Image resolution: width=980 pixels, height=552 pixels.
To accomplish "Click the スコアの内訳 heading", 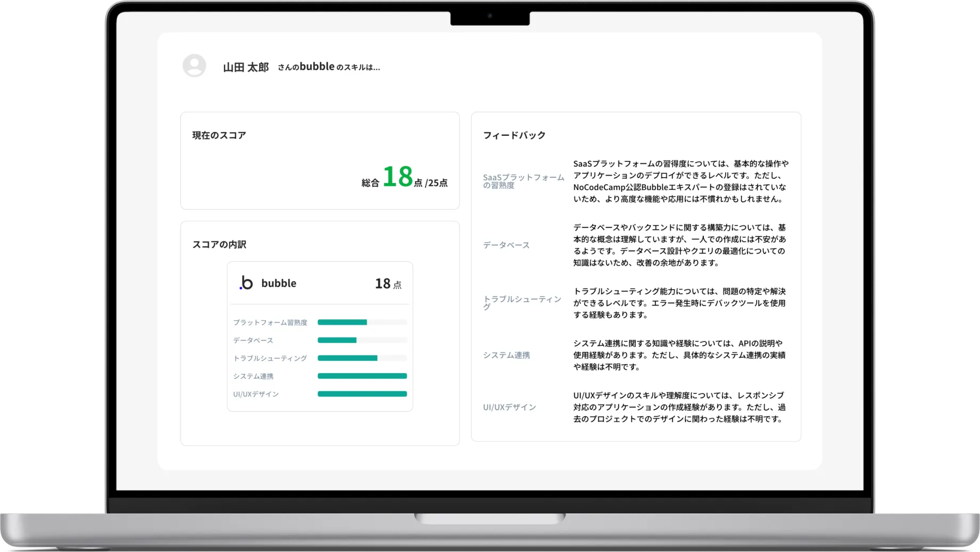I will pyautogui.click(x=219, y=244).
